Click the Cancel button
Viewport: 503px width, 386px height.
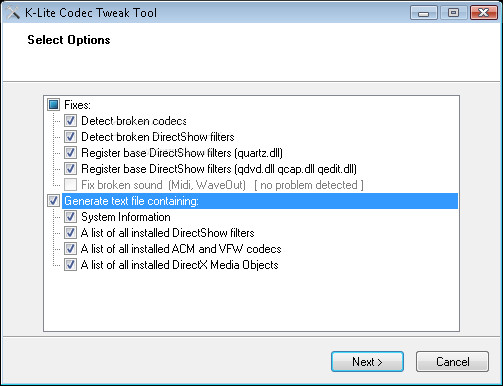coord(452,362)
